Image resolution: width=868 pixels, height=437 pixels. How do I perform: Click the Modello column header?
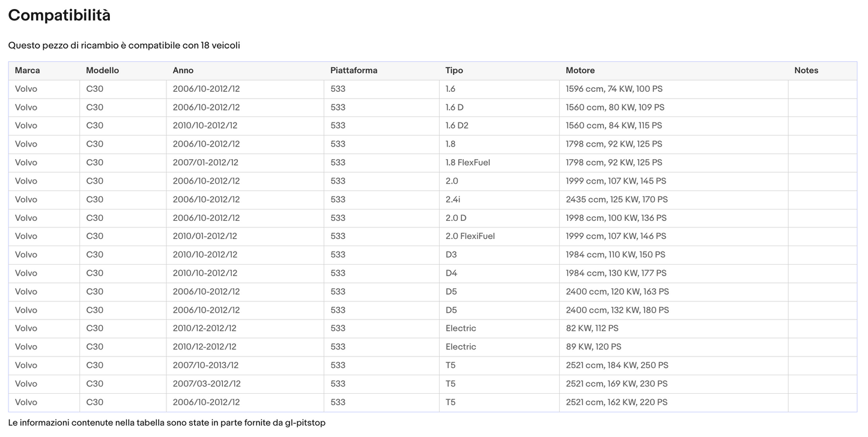[102, 70]
